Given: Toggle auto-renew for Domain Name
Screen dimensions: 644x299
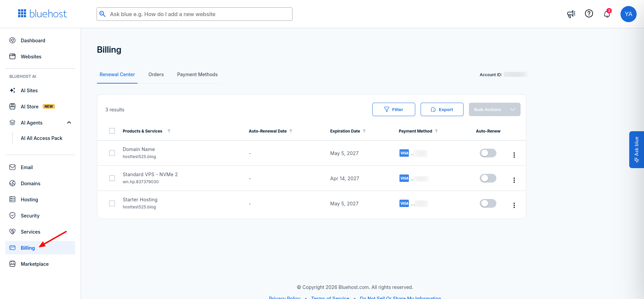Looking at the screenshot, I should (x=488, y=153).
